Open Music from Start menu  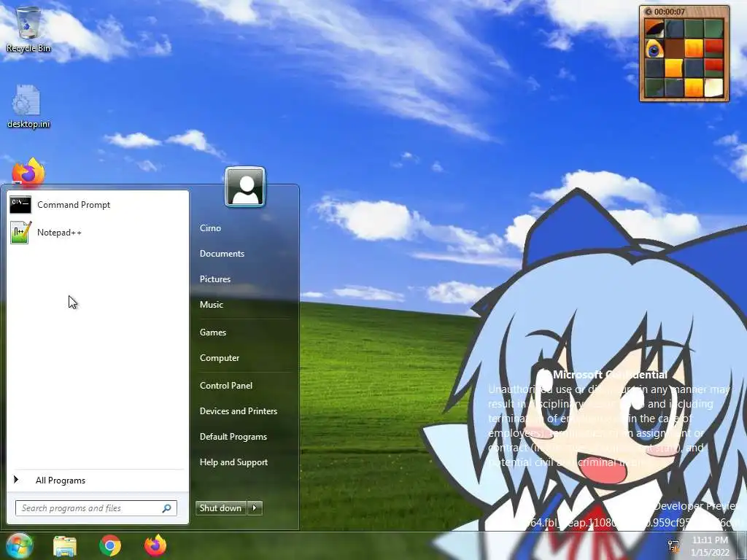(x=211, y=305)
